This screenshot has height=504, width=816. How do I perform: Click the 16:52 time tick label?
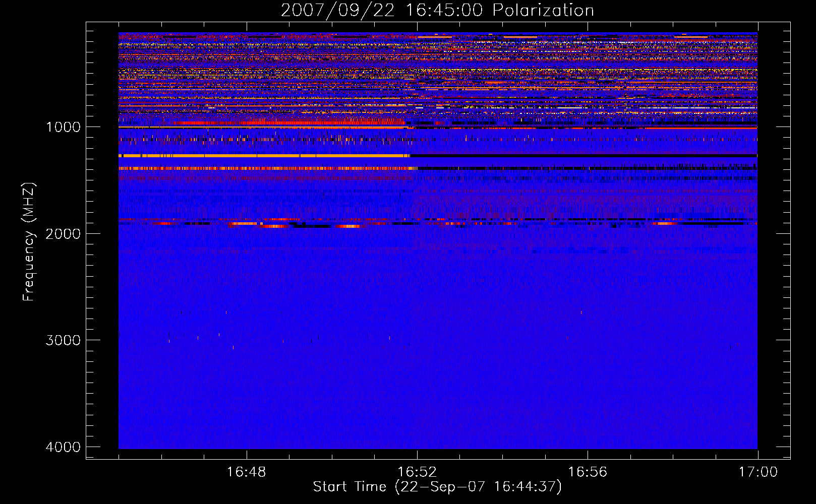click(417, 472)
